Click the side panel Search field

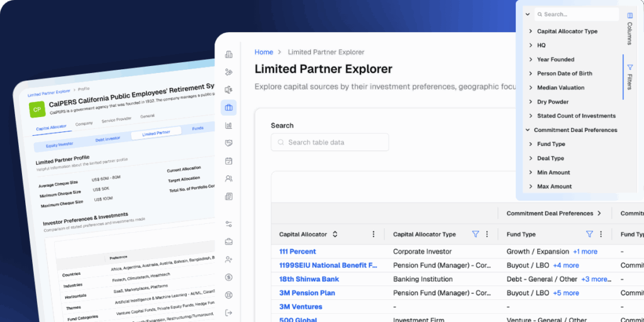(577, 14)
